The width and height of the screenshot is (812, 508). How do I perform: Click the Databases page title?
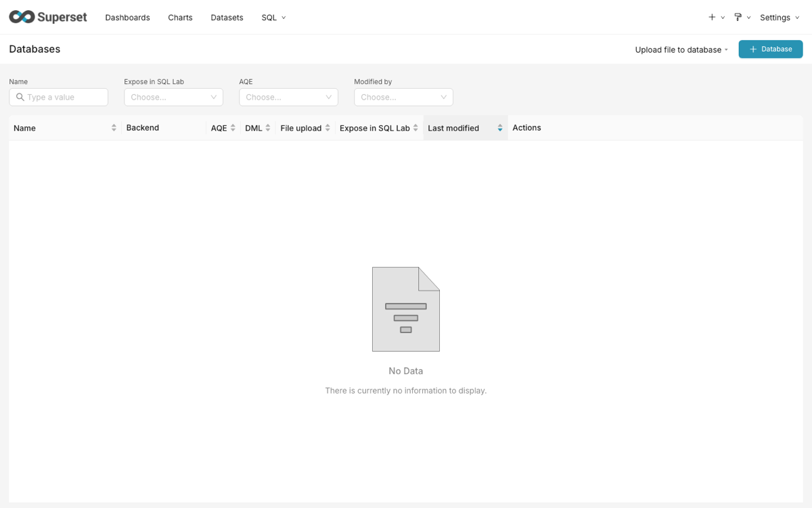coord(35,49)
